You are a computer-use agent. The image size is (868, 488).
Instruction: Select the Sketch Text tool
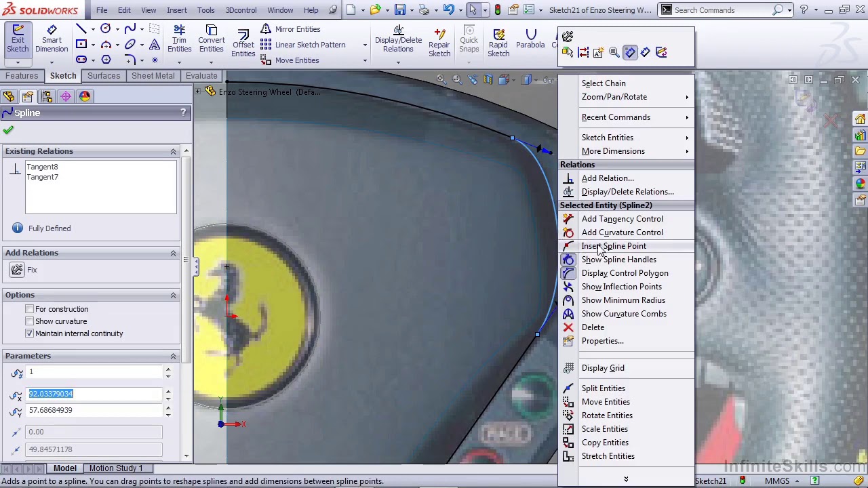155,45
